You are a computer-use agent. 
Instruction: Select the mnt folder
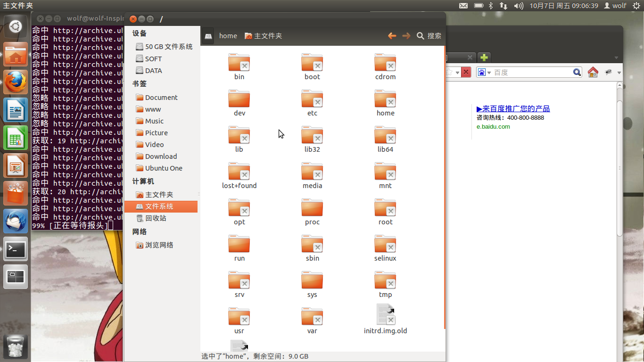[385, 171]
